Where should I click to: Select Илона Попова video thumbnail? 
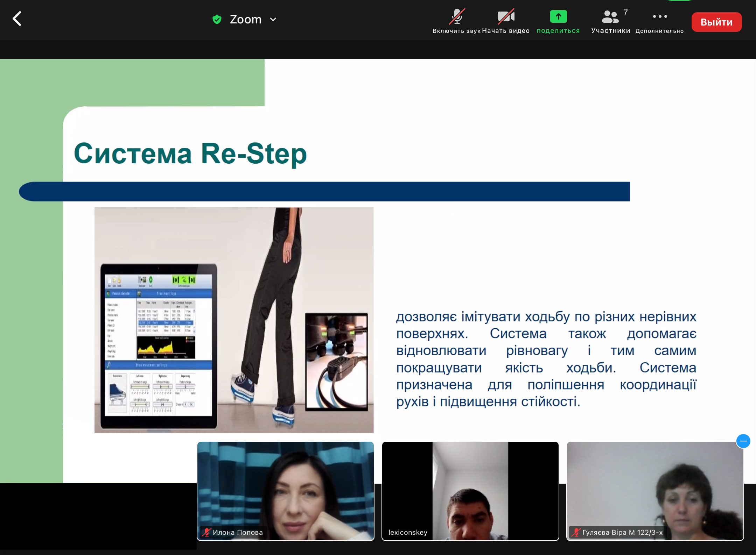286,491
